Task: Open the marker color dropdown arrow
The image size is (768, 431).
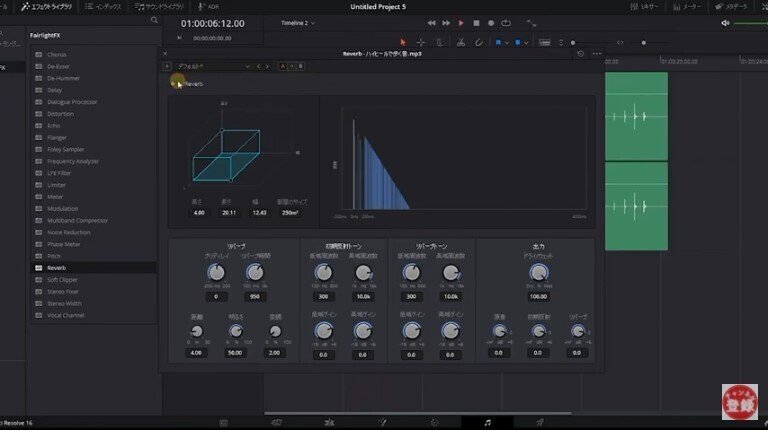Action: point(526,43)
